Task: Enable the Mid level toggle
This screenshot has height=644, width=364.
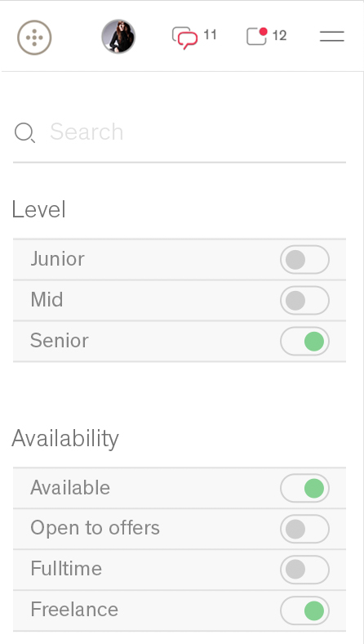Action: tap(305, 300)
